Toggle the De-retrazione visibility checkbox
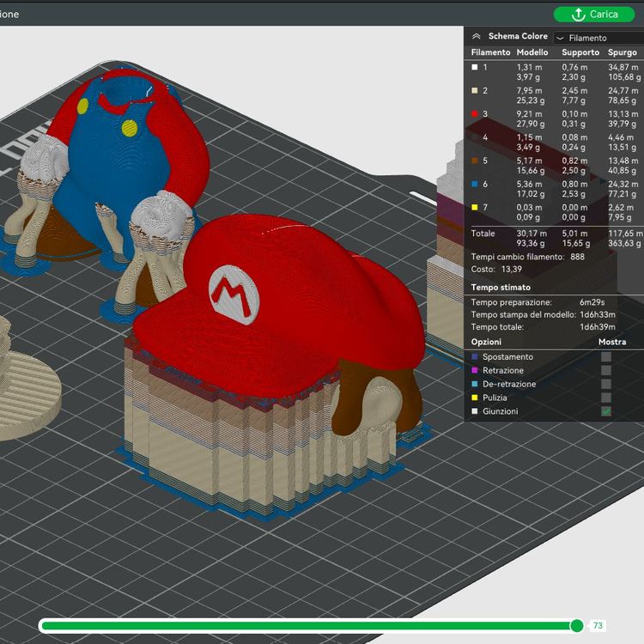The height and width of the screenshot is (644, 644). [606, 384]
